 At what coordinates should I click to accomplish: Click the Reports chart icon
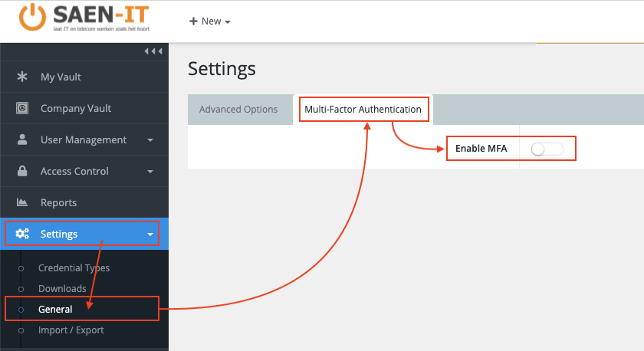pos(22,202)
